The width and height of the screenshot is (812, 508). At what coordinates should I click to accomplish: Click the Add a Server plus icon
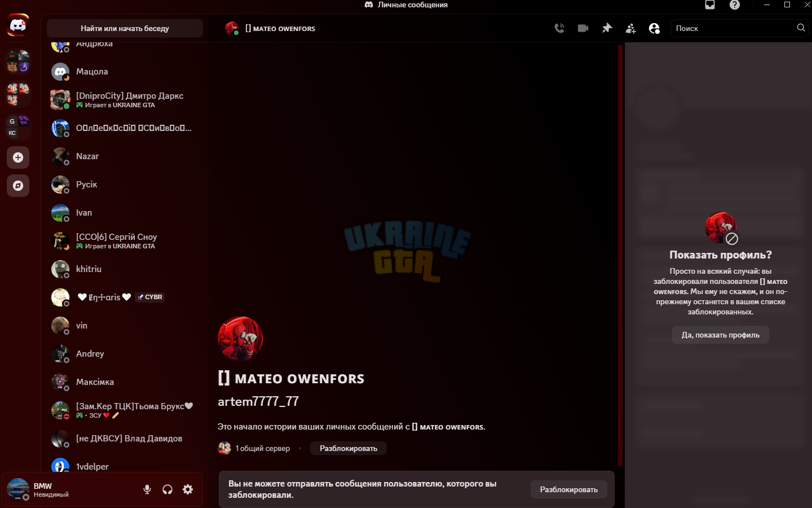click(18, 157)
